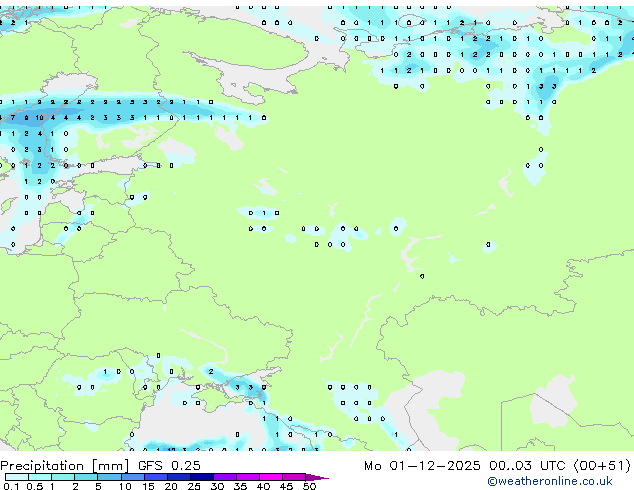Choose the 40 to 45 mm magenta swatch

(x=271, y=477)
